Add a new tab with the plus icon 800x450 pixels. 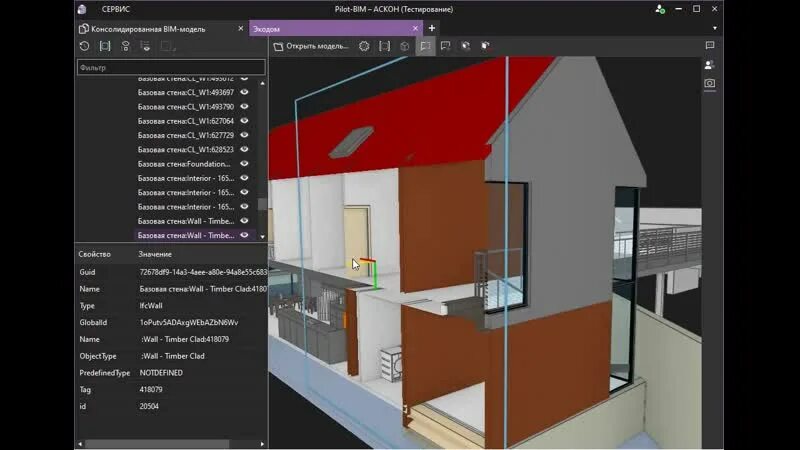point(432,29)
